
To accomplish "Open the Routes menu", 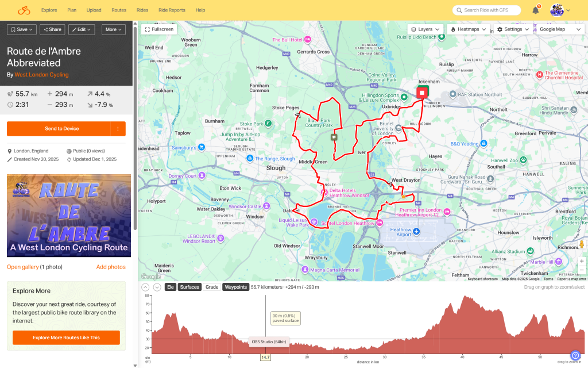I will click(x=119, y=10).
